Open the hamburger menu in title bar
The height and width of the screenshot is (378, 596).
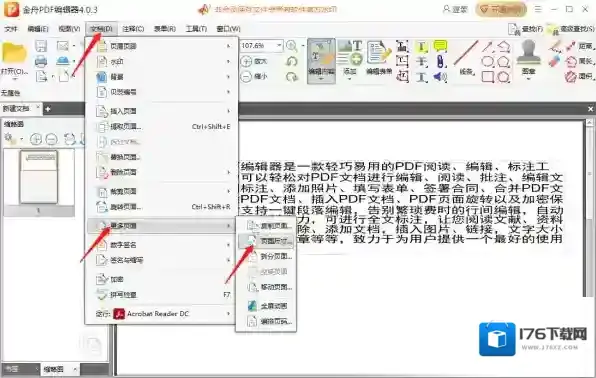click(538, 9)
